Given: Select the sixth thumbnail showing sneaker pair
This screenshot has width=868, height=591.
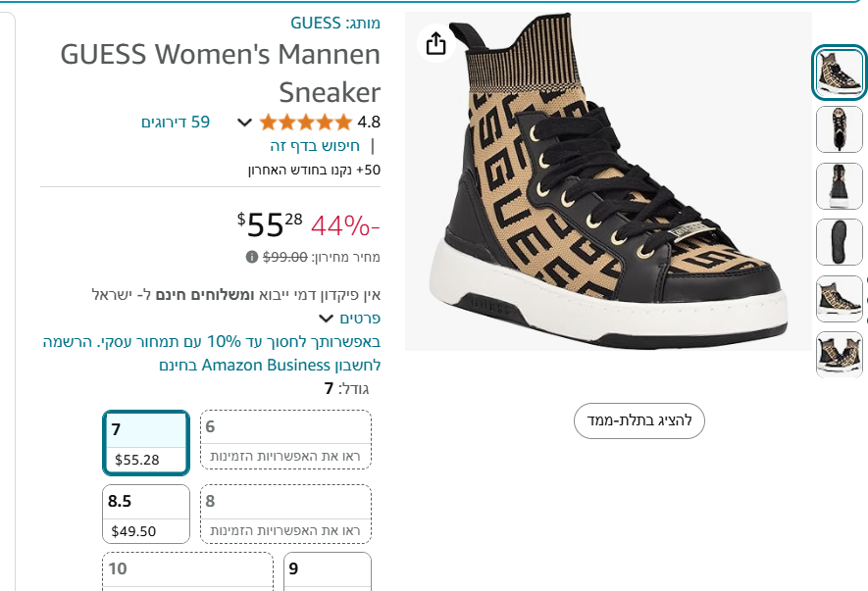Looking at the screenshot, I should (840, 355).
